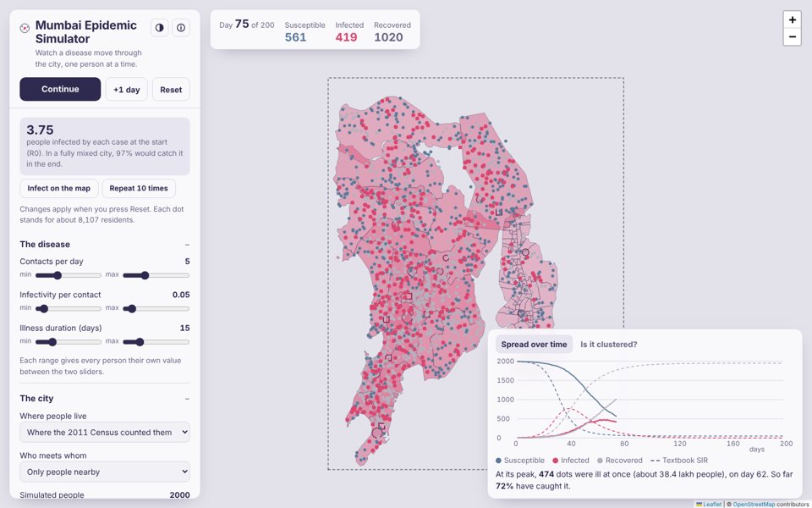Toggle Recovered series in chart legend
The image size is (812, 508).
(620, 461)
